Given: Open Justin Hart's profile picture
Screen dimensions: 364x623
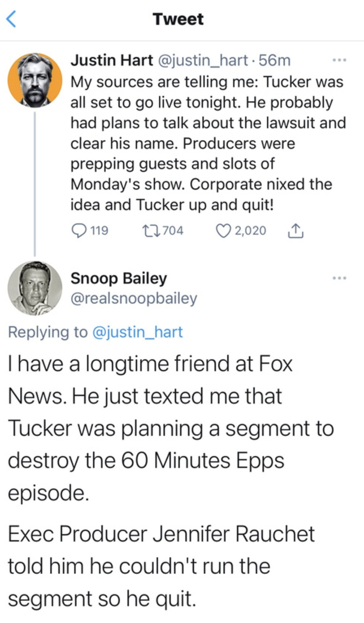Looking at the screenshot, I should pos(35,80).
